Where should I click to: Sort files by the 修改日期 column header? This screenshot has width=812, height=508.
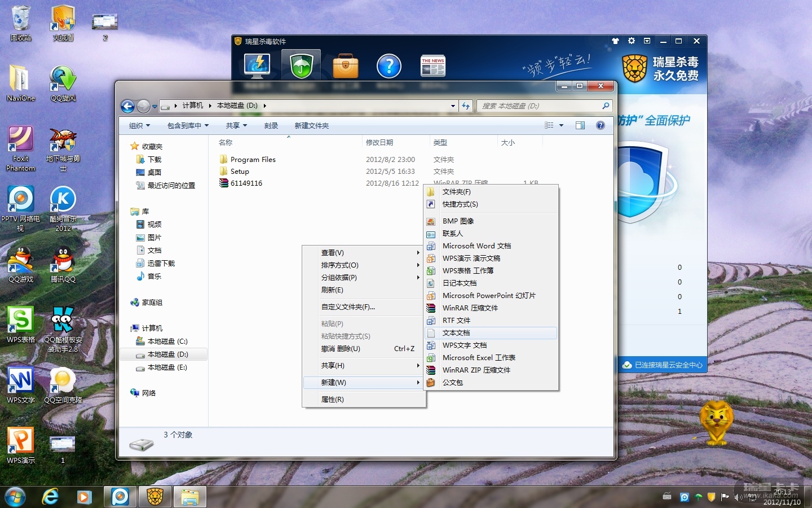click(x=379, y=143)
